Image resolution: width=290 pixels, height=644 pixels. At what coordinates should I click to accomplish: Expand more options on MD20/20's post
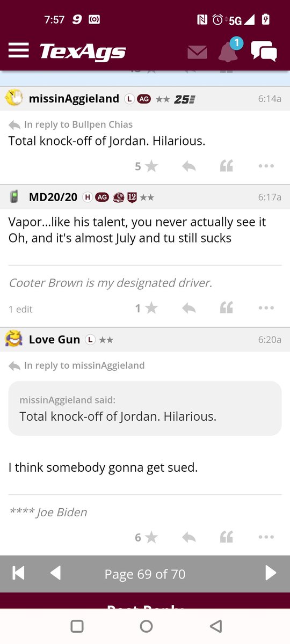(266, 308)
